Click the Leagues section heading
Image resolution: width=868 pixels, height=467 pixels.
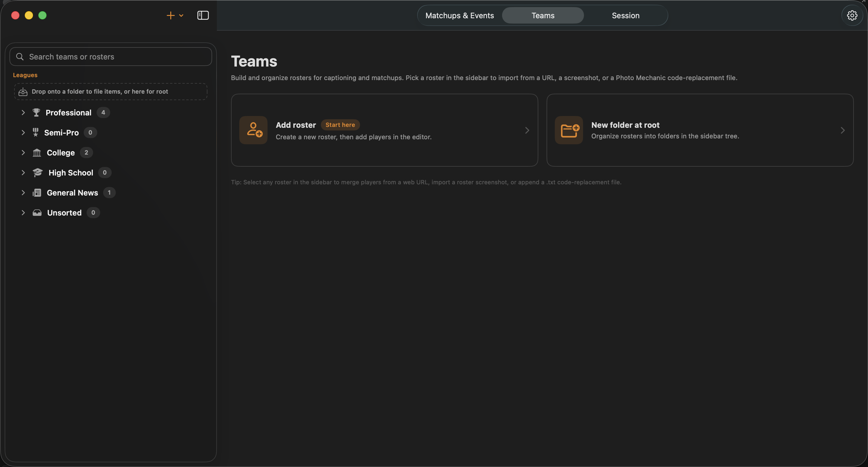pos(25,75)
